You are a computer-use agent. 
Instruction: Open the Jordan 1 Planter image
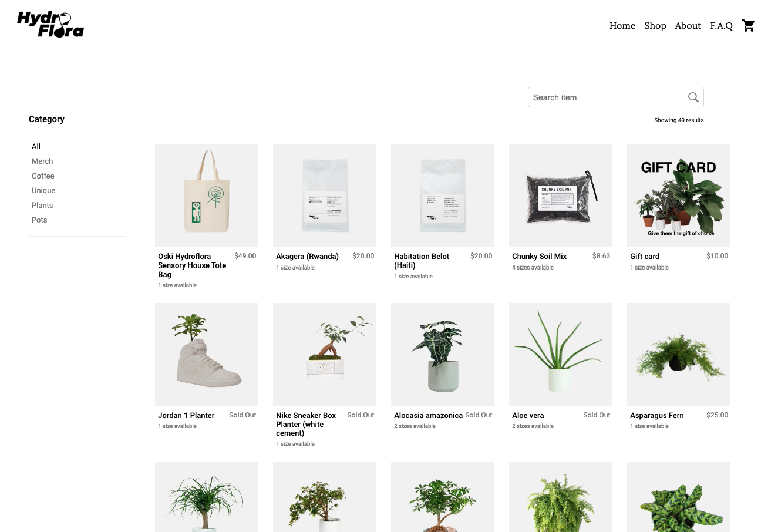pos(207,355)
